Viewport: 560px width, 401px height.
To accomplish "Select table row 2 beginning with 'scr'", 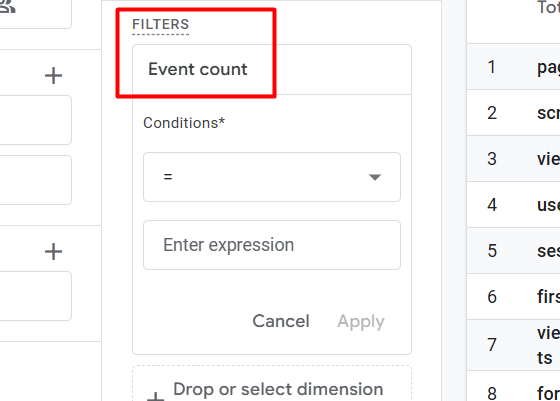I will 513,113.
